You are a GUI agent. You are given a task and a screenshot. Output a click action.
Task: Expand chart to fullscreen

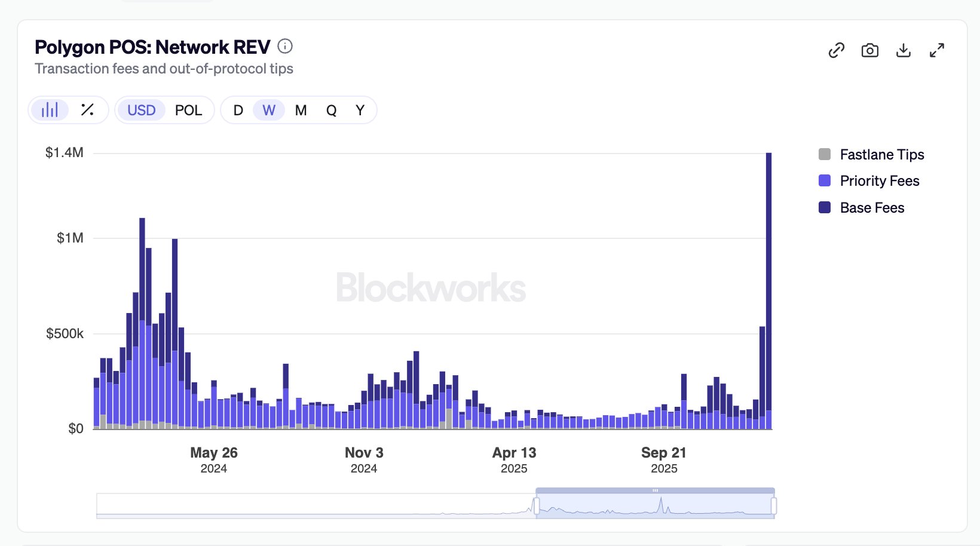pos(936,51)
